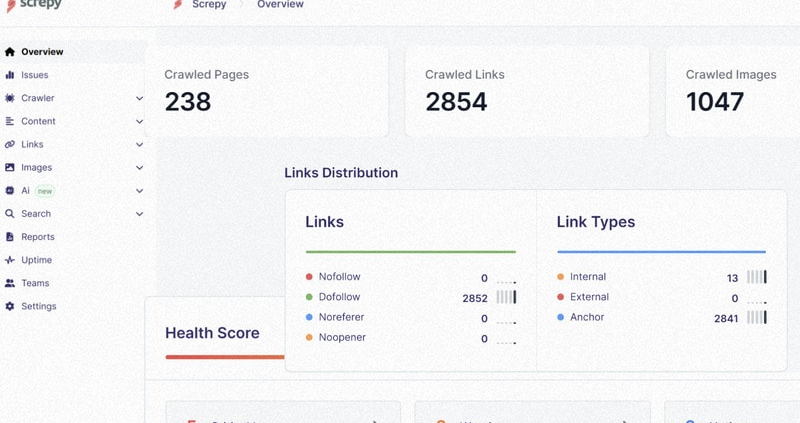Screen dimensions: 800x423
Task: Click the Dofollow count 2852
Action: 475,298
